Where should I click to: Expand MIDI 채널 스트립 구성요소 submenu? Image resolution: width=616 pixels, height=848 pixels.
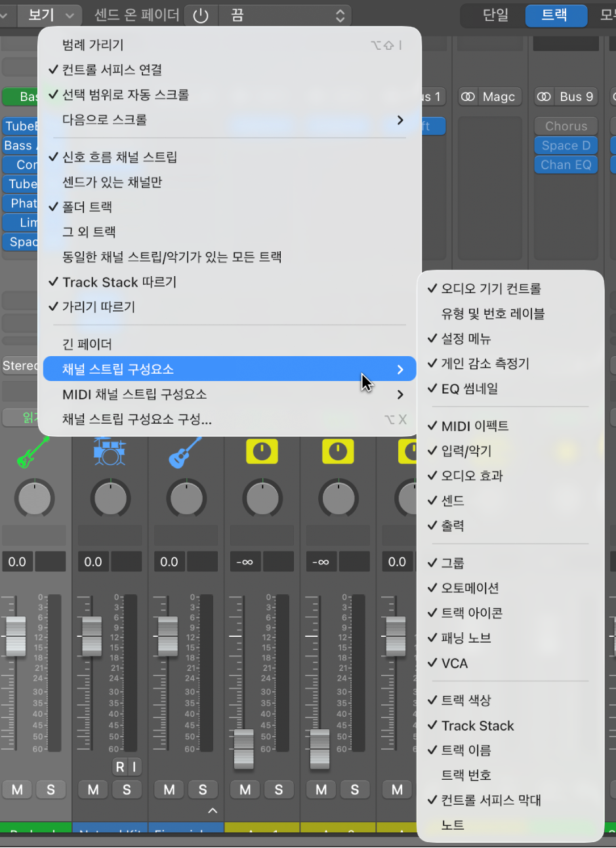230,394
